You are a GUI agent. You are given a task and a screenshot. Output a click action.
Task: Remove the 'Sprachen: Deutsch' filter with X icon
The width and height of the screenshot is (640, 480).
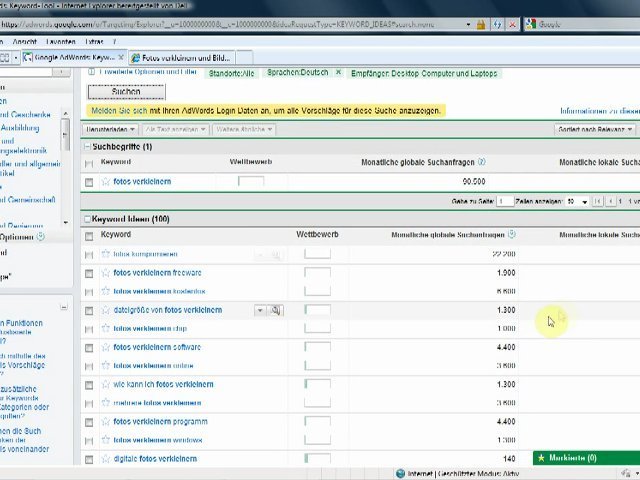pos(338,73)
